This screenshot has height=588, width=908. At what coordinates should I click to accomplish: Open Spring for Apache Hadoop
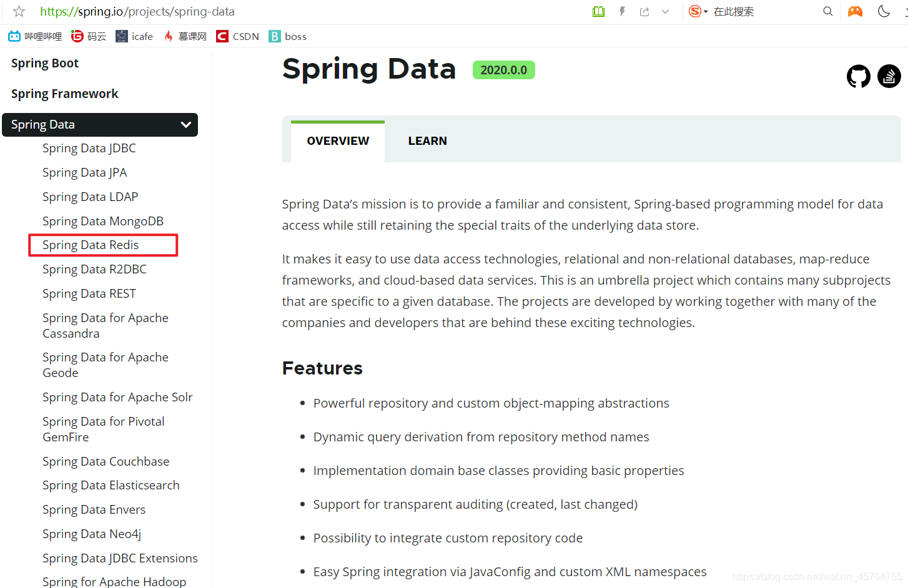coord(114,581)
